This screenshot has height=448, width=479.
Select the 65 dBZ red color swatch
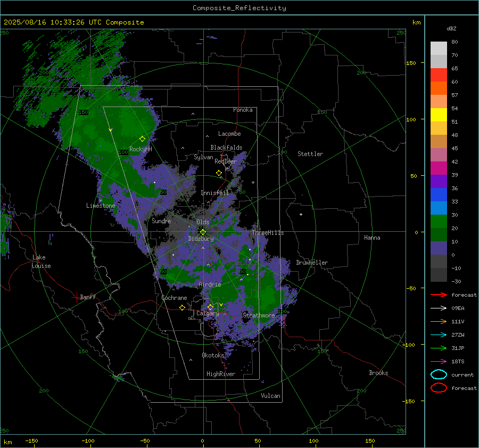[439, 75]
